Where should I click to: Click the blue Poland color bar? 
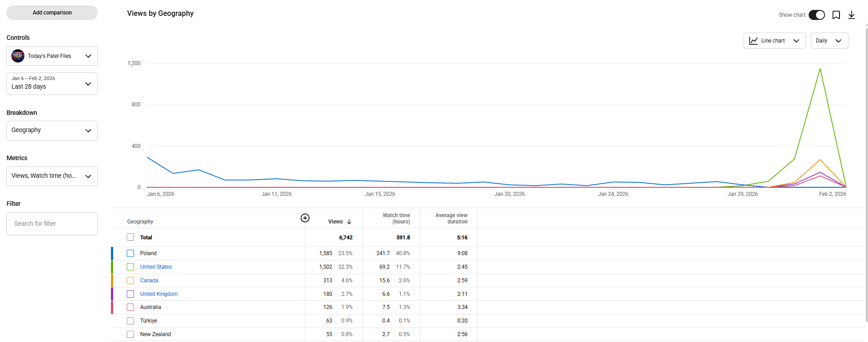(x=112, y=253)
